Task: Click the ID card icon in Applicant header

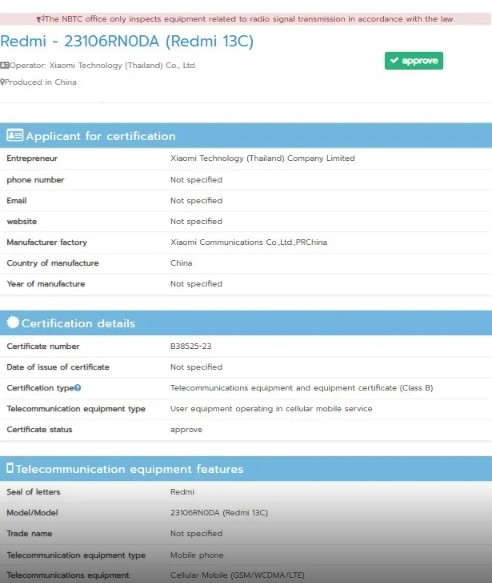Action: pyautogui.click(x=15, y=135)
